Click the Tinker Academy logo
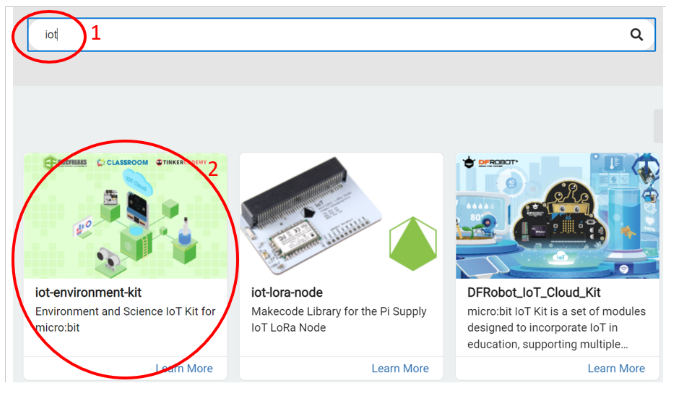This screenshot has height=393, width=676. coord(181,162)
